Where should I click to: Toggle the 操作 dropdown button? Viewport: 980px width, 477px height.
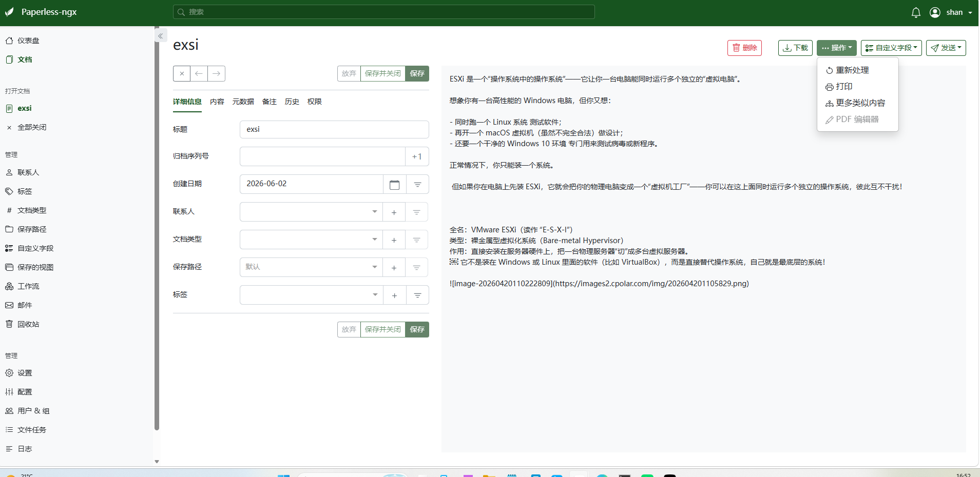point(837,48)
